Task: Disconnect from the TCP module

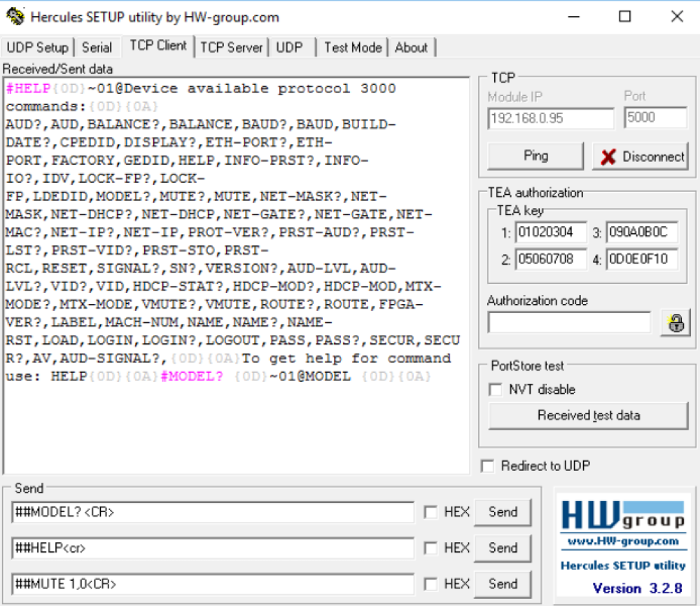Action: click(x=640, y=156)
